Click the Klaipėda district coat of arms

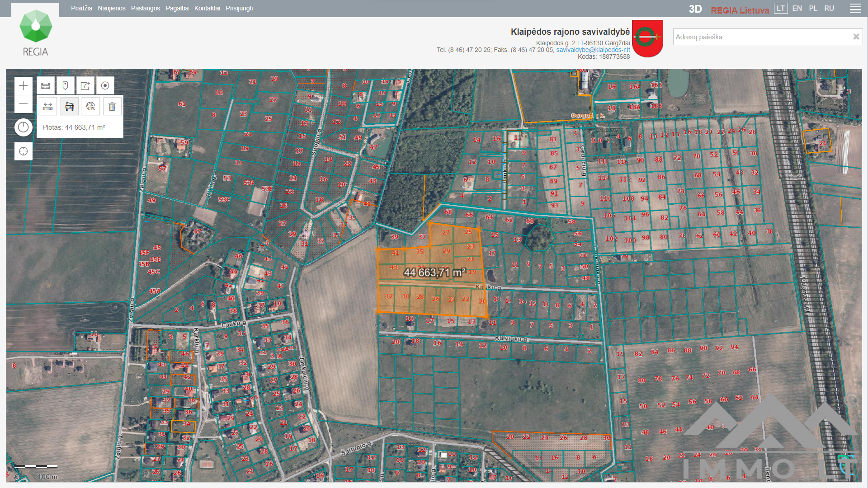[647, 38]
